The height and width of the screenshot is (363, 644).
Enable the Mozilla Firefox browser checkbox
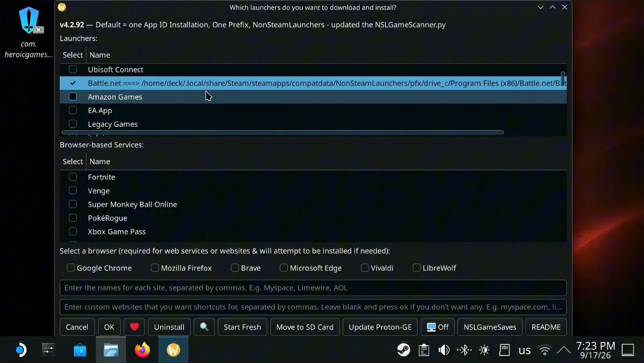(155, 268)
